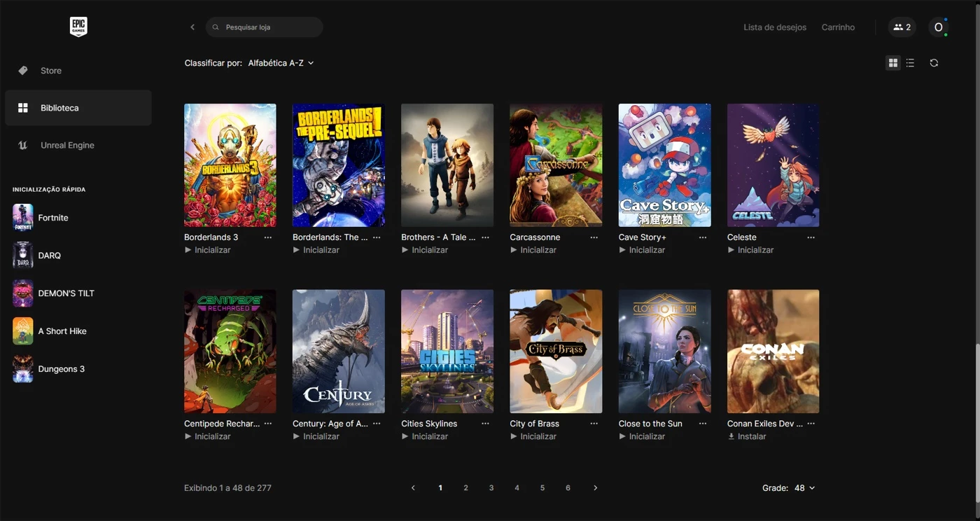Go to page 2
This screenshot has height=521, width=980.
(465, 488)
